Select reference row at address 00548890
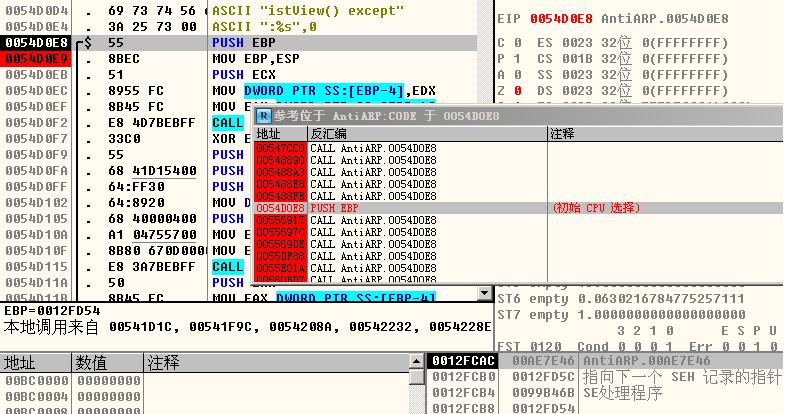This screenshot has height=414, width=788. (518, 160)
